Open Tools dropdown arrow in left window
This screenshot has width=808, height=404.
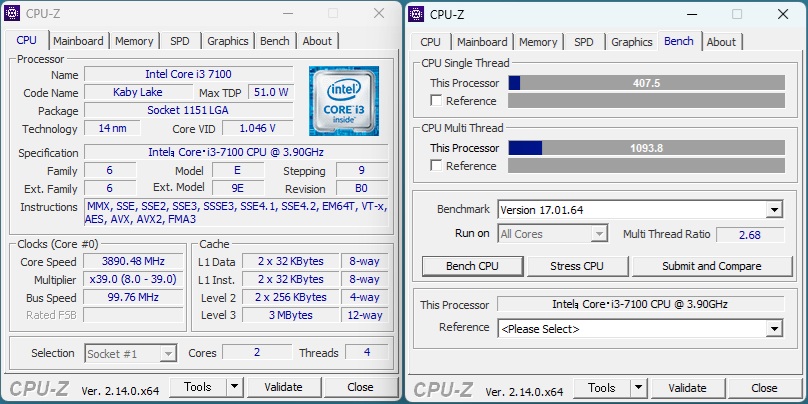234,387
